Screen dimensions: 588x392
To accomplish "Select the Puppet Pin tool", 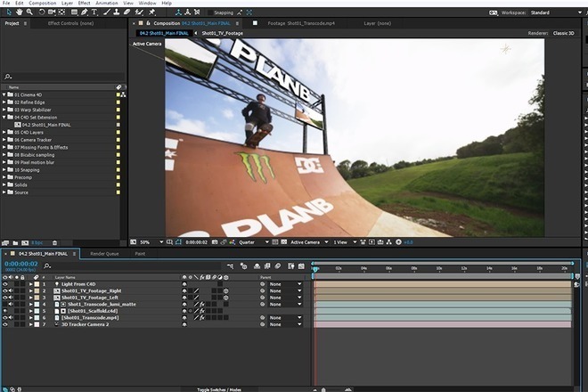I will point(151,12).
